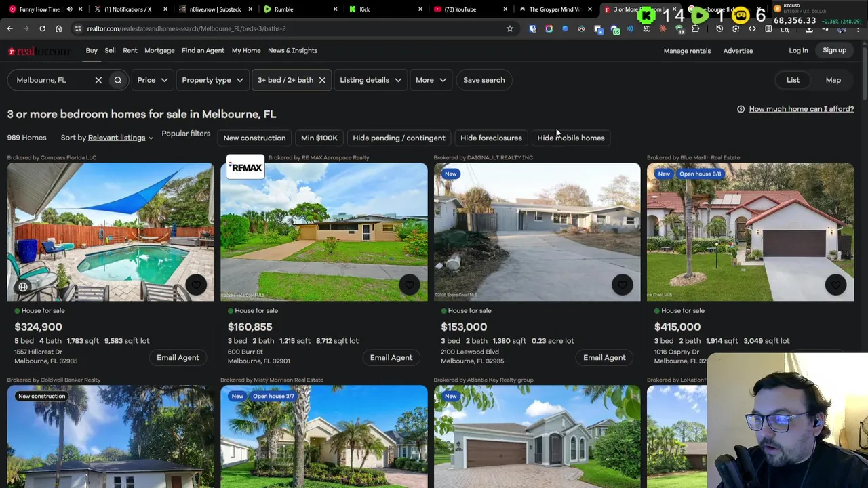
Task: Expand the More filters dropdown
Action: [431, 80]
